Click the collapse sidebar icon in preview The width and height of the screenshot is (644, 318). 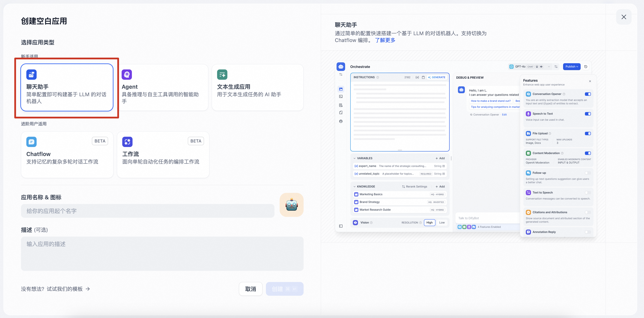(341, 226)
